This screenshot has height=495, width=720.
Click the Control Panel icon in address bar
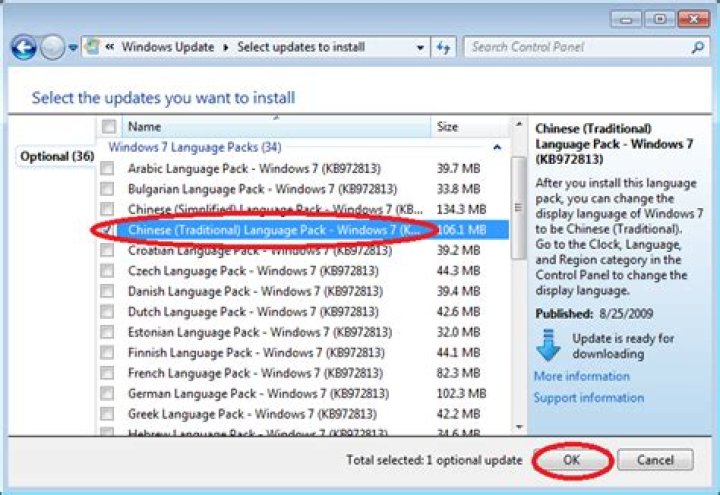click(x=93, y=47)
